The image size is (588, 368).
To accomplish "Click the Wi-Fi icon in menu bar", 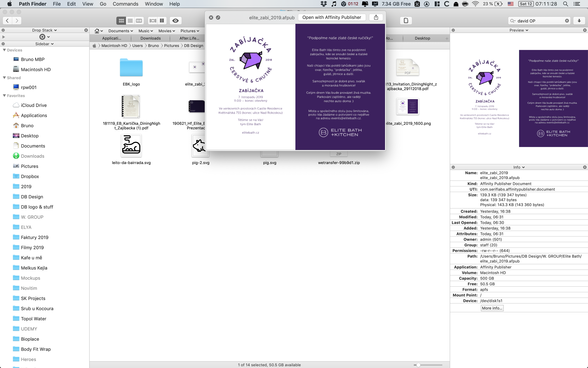I will [x=475, y=4].
